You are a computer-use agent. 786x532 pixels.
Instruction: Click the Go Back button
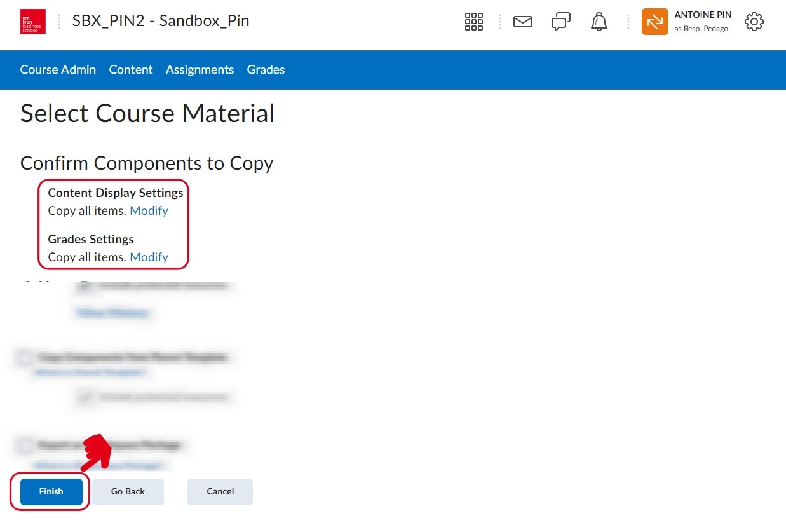pyautogui.click(x=128, y=491)
